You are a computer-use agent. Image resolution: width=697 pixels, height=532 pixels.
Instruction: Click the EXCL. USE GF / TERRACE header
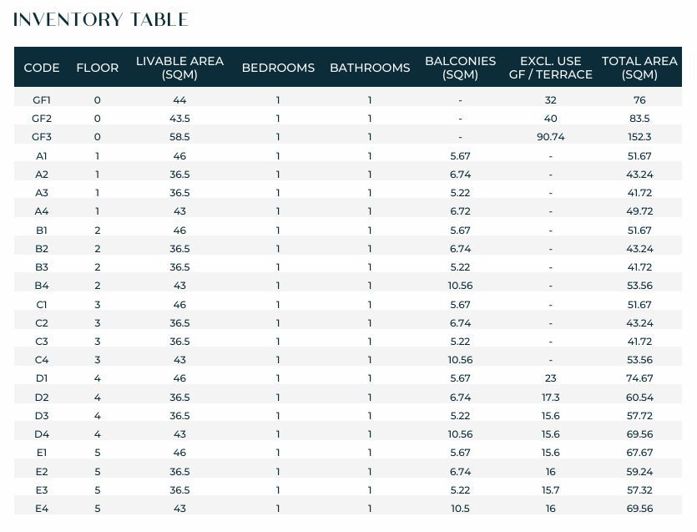tap(551, 68)
